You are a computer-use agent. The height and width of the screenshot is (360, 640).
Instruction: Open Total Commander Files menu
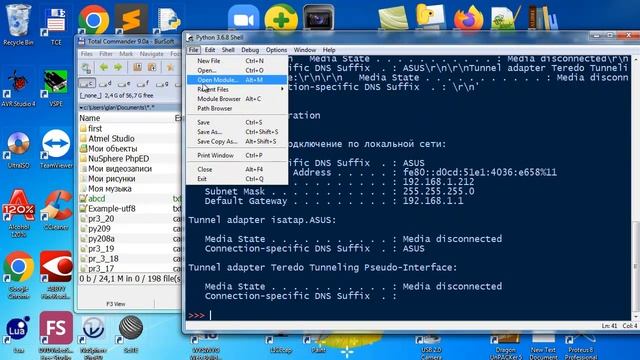pos(87,54)
